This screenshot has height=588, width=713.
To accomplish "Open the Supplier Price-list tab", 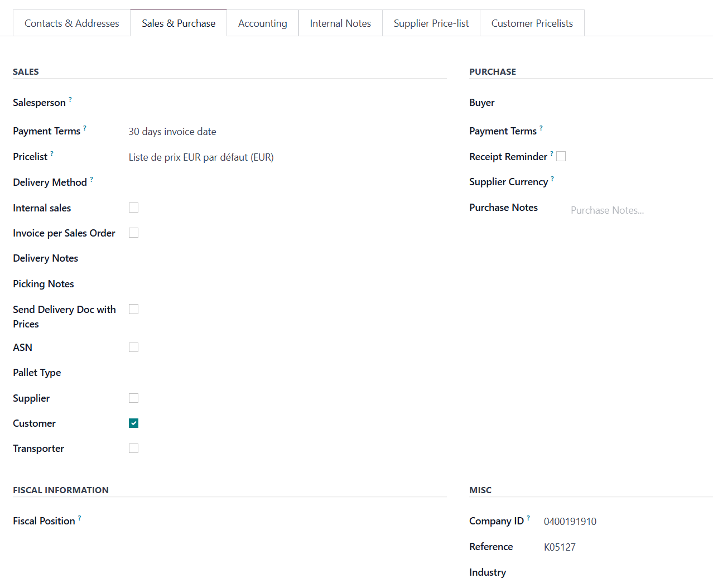I will 431,23.
